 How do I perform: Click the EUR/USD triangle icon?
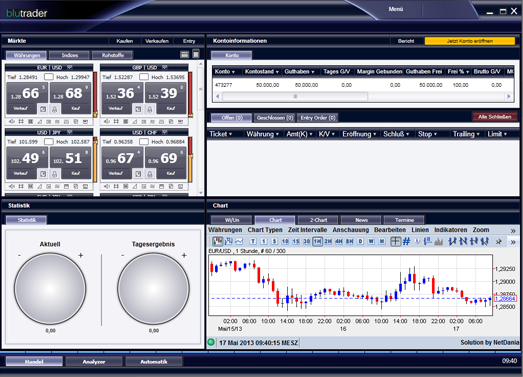point(39,121)
